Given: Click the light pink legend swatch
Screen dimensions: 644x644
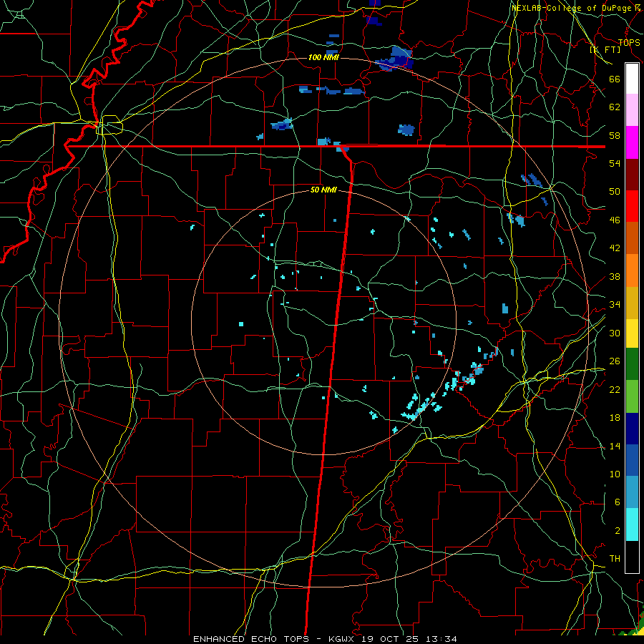Looking at the screenshot, I should pos(632,109).
